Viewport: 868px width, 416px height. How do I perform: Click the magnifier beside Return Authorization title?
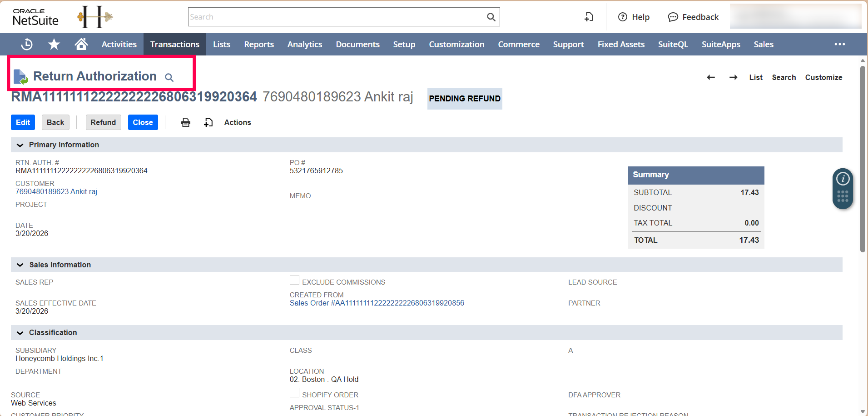(169, 77)
